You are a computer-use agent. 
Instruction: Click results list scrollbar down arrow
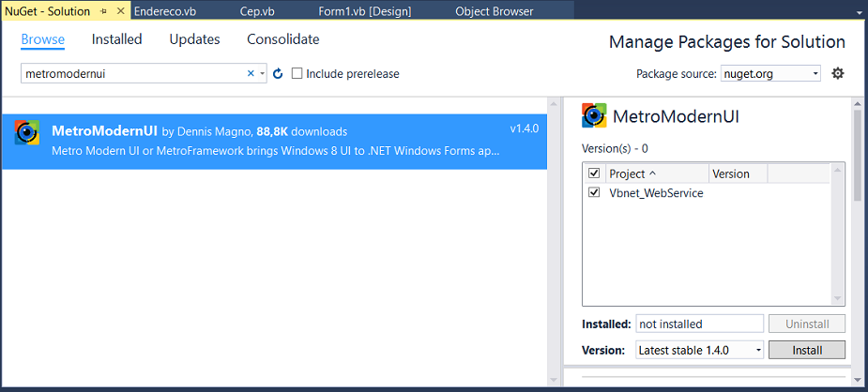tap(553, 380)
